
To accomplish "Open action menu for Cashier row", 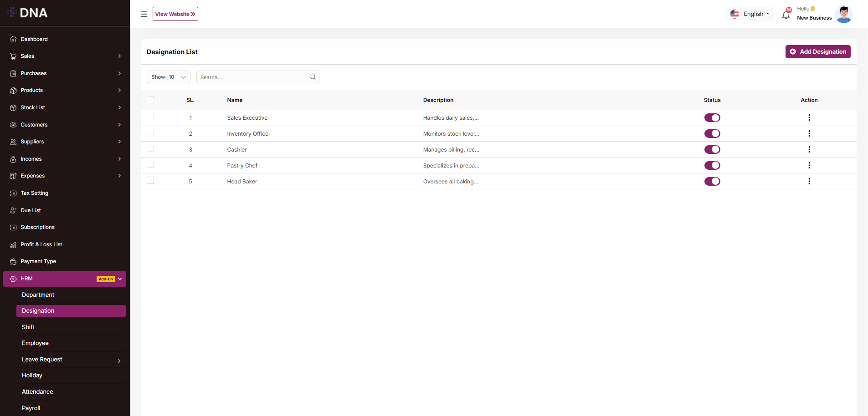I will [x=809, y=150].
